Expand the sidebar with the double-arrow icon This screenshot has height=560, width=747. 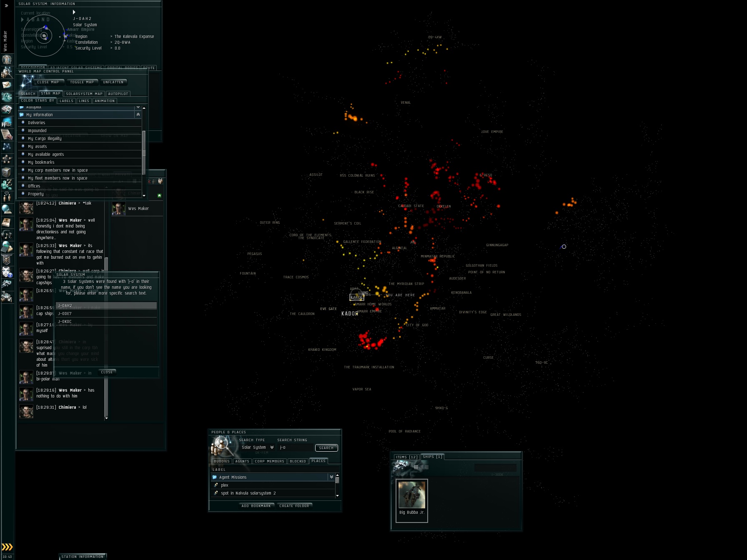tap(6, 6)
